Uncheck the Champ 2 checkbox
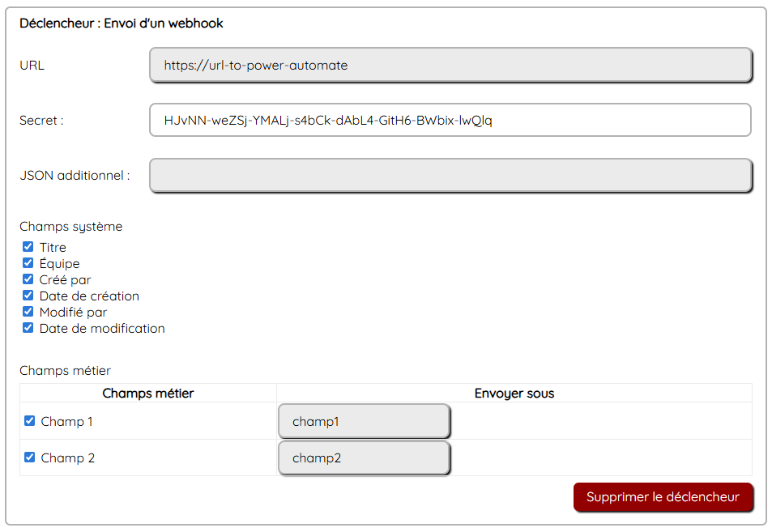 30,458
